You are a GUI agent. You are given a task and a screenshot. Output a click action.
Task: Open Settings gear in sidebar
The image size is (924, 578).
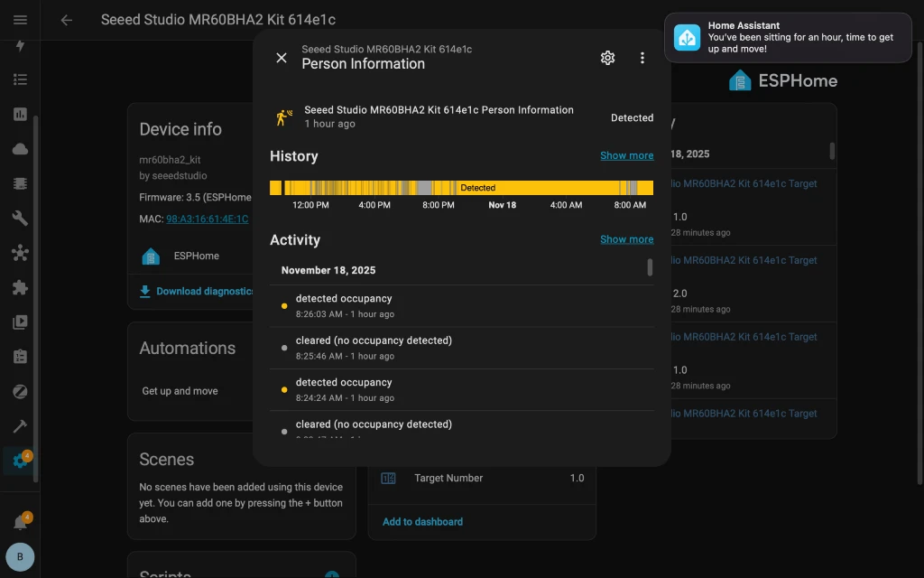point(19,461)
